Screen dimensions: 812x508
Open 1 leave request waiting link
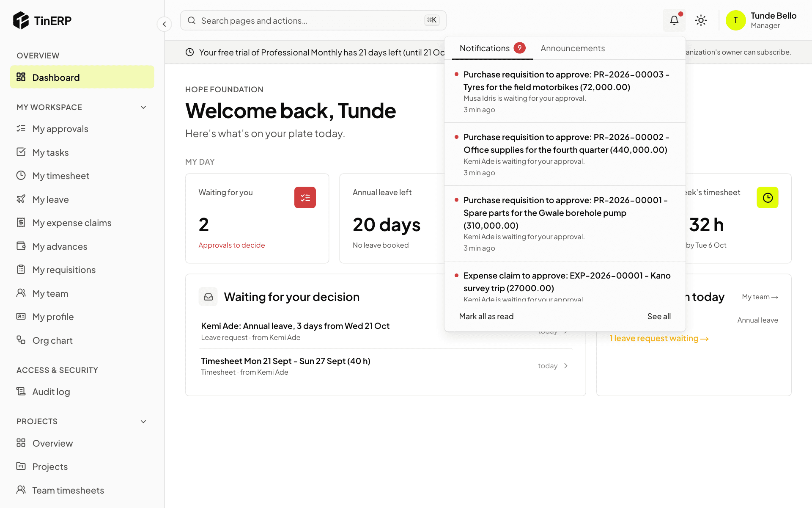pyautogui.click(x=659, y=338)
